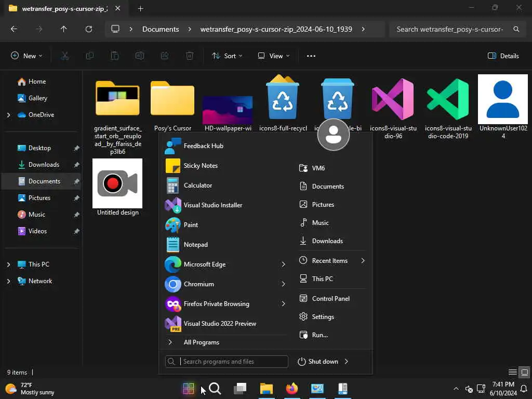Viewport: 532px width, 399px height.
Task: Expand OneDrive in navigation pane
Action: tap(8, 115)
